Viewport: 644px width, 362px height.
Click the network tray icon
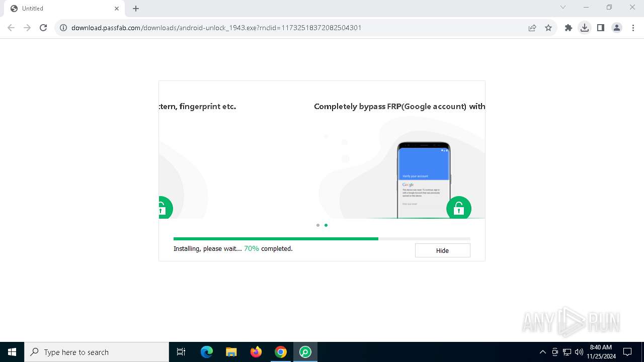point(567,352)
